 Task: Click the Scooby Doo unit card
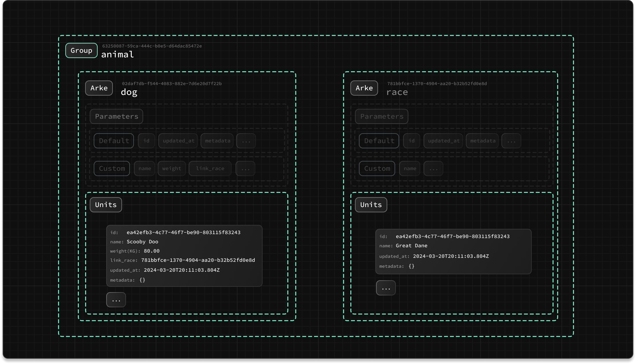184,256
